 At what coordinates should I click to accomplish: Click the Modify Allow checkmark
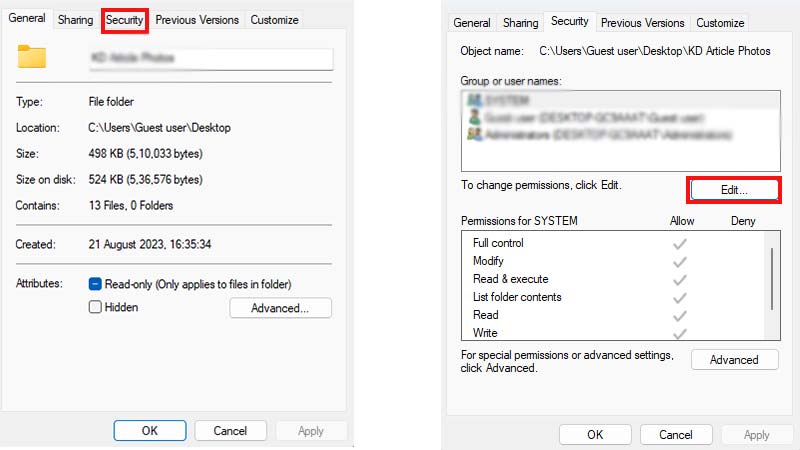point(680,262)
